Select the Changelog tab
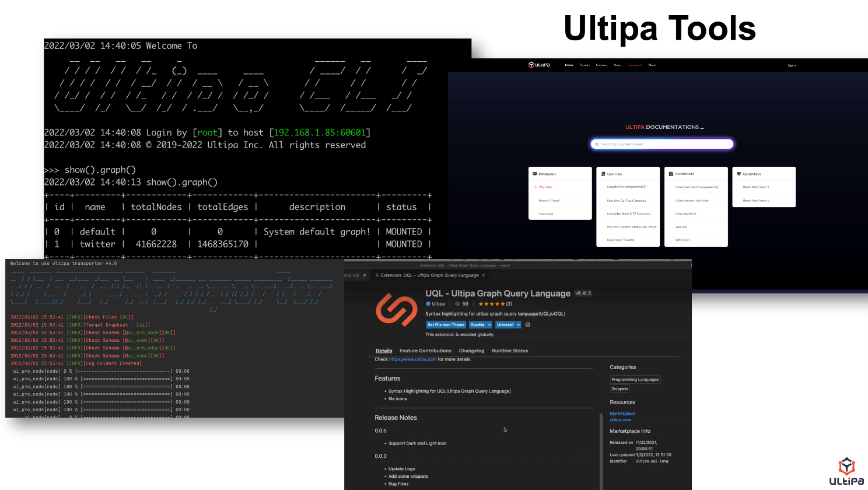868x490 pixels. coord(471,351)
